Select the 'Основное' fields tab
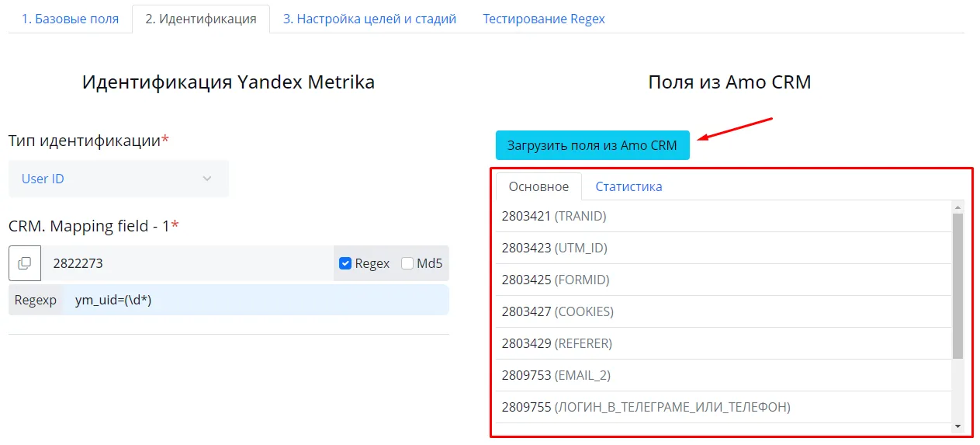 pos(539,186)
